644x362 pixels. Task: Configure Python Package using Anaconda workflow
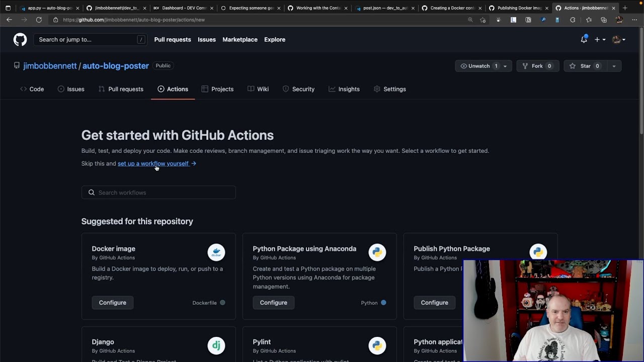[274, 303]
